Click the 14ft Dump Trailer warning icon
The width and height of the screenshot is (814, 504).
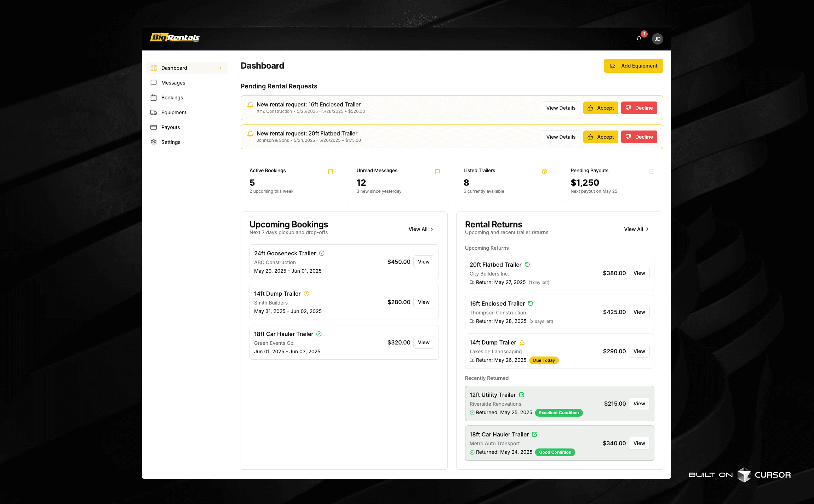pyautogui.click(x=522, y=342)
